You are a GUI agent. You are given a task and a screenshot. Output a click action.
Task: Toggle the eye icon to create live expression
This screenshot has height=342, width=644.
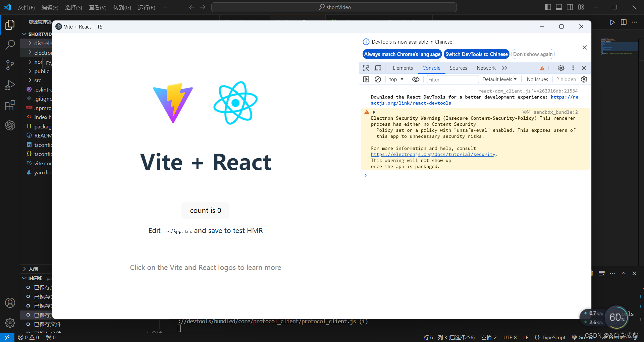(x=416, y=79)
